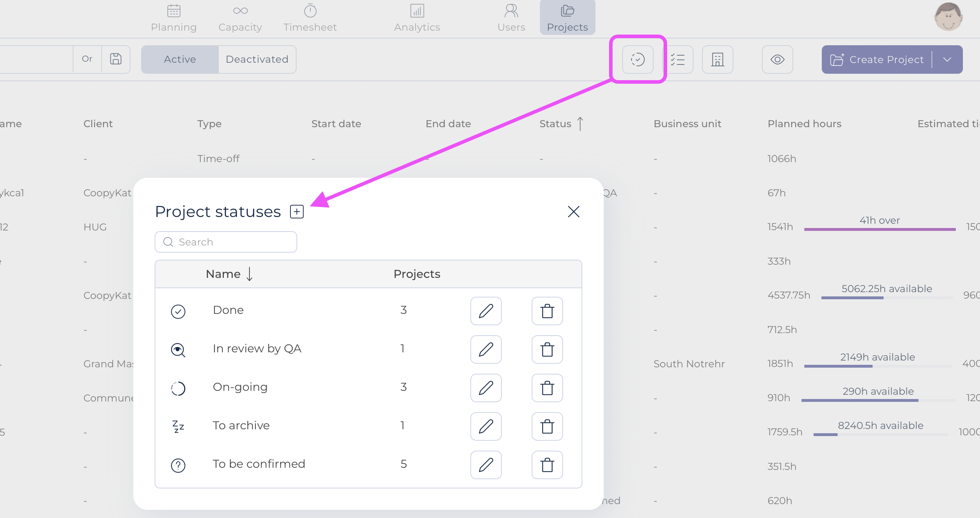980x518 pixels.
Task: Click the Or filter button
Action: click(87, 59)
